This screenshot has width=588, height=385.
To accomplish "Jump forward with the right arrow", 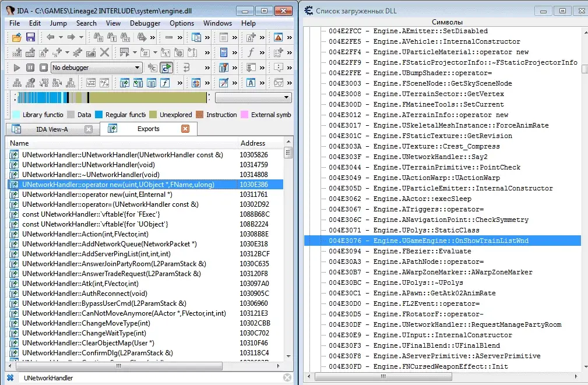I will click(71, 37).
